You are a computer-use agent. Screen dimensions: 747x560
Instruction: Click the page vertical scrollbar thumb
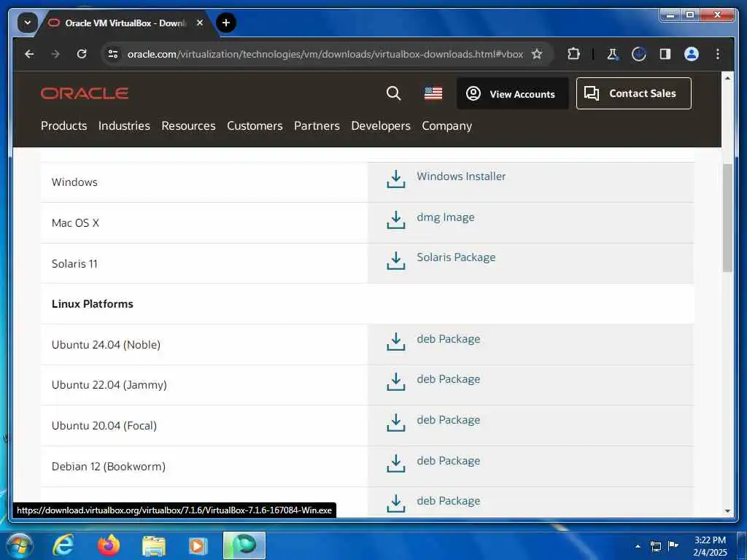(727, 218)
